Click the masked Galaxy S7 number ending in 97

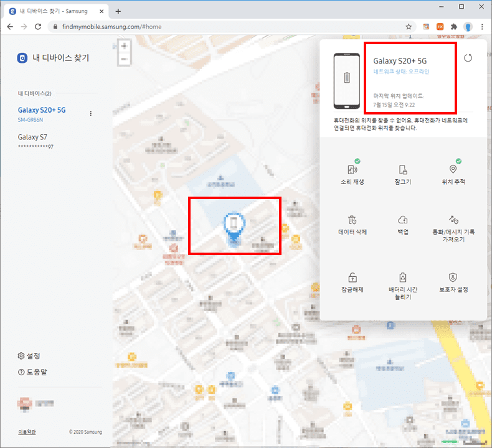pyautogui.click(x=35, y=147)
